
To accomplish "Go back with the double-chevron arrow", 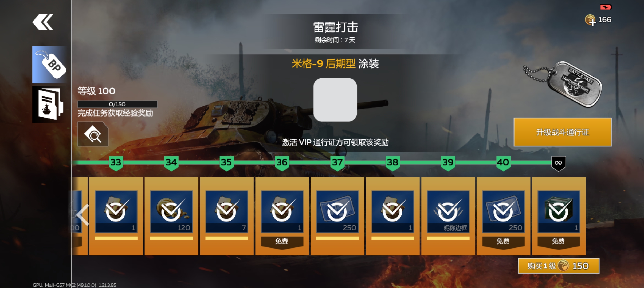I will (x=43, y=22).
